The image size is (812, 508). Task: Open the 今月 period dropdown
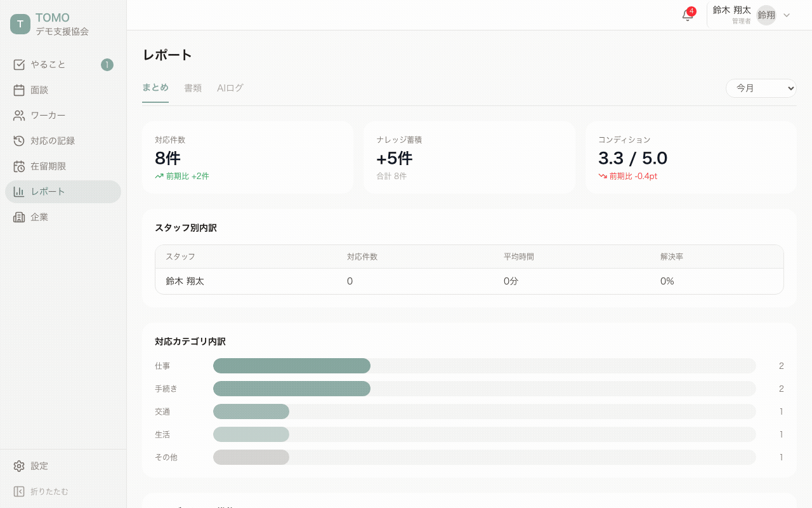[x=761, y=88]
